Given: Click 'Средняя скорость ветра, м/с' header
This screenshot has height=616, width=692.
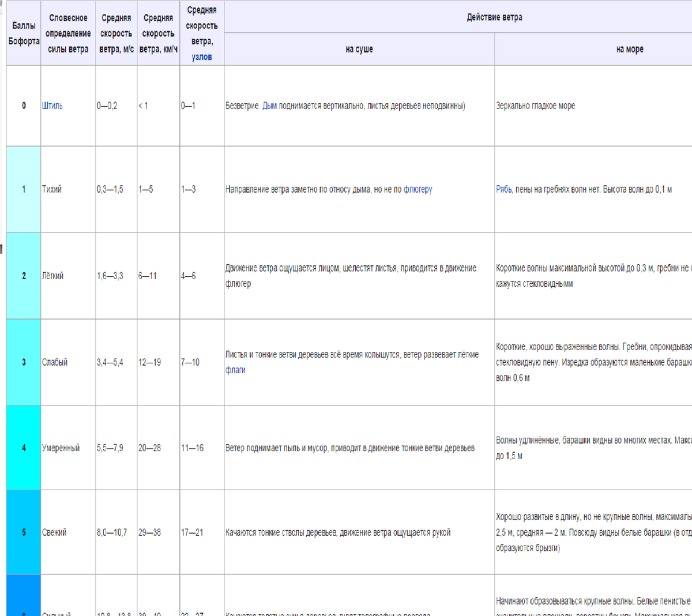Looking at the screenshot, I should click(x=116, y=33).
